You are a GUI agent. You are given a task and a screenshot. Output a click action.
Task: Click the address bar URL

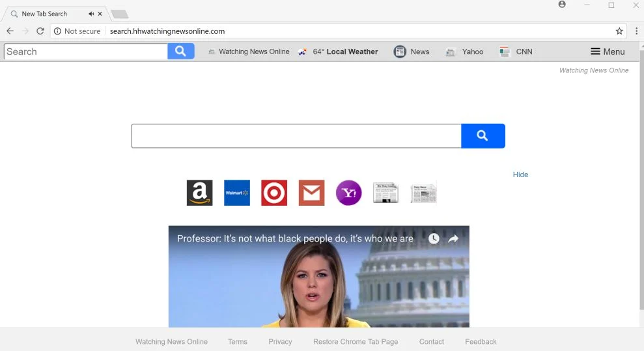coord(167,31)
